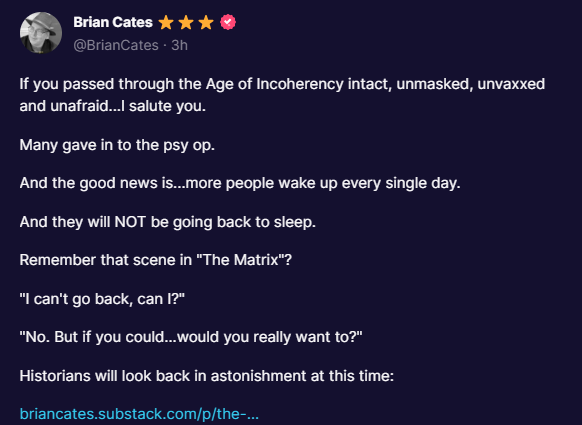582x425 pixels.
Task: Click the first gold star badge
Action: click(166, 23)
